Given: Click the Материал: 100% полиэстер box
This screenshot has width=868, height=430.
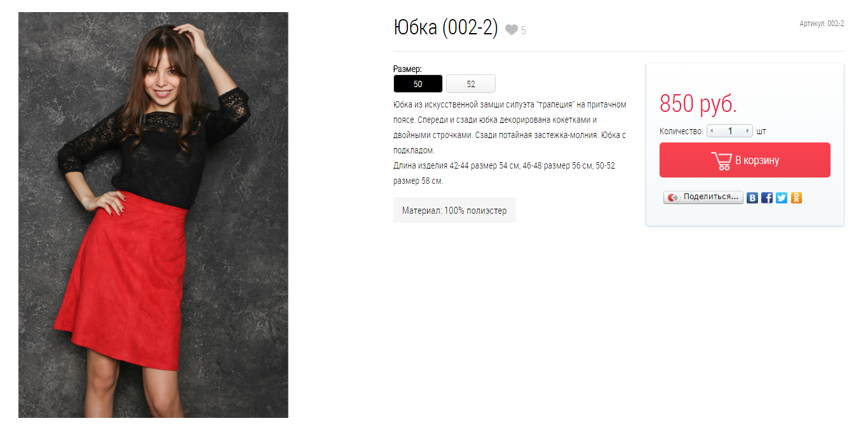Looking at the screenshot, I should click(454, 210).
